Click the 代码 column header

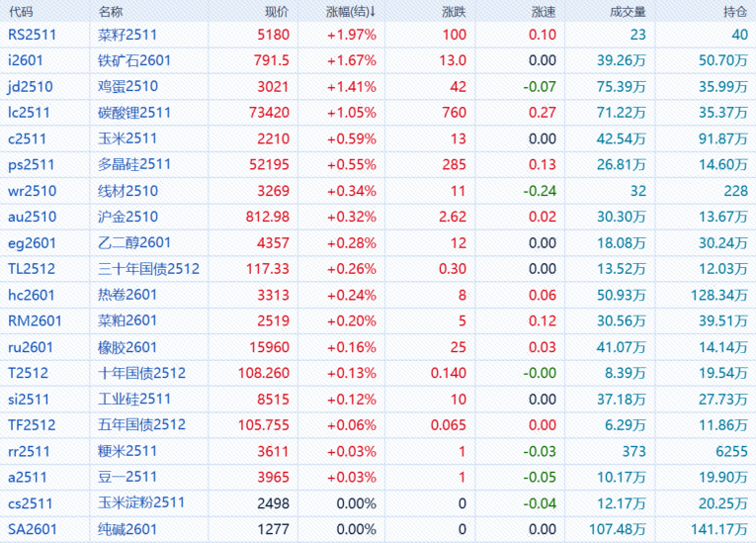pos(21,11)
